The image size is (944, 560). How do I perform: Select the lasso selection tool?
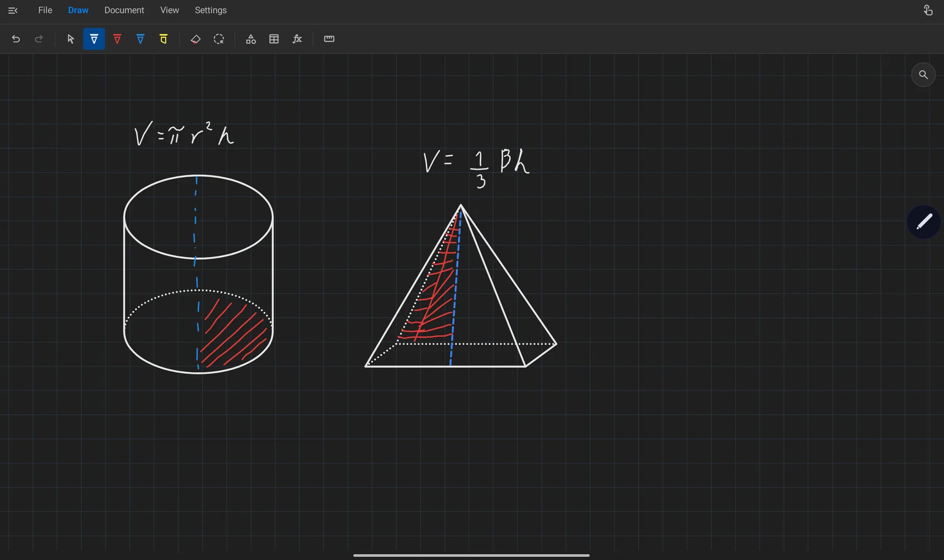(x=219, y=39)
